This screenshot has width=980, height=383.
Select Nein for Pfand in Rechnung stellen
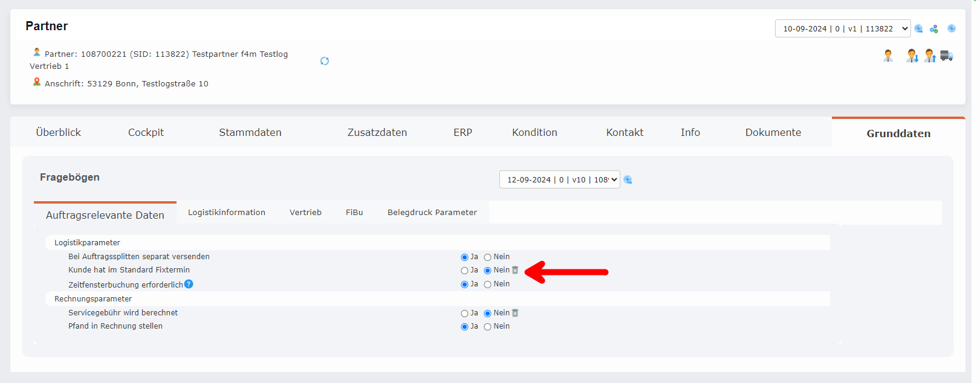487,327
